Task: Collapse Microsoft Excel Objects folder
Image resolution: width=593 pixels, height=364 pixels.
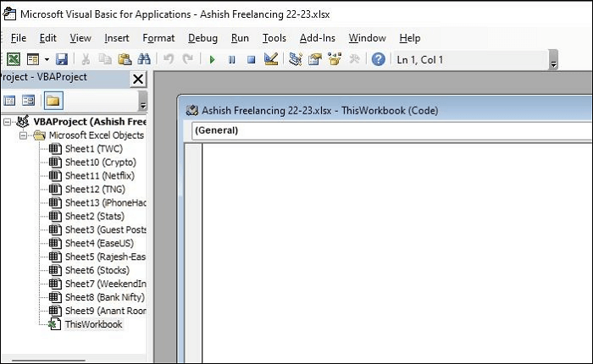Action: tap(23, 135)
